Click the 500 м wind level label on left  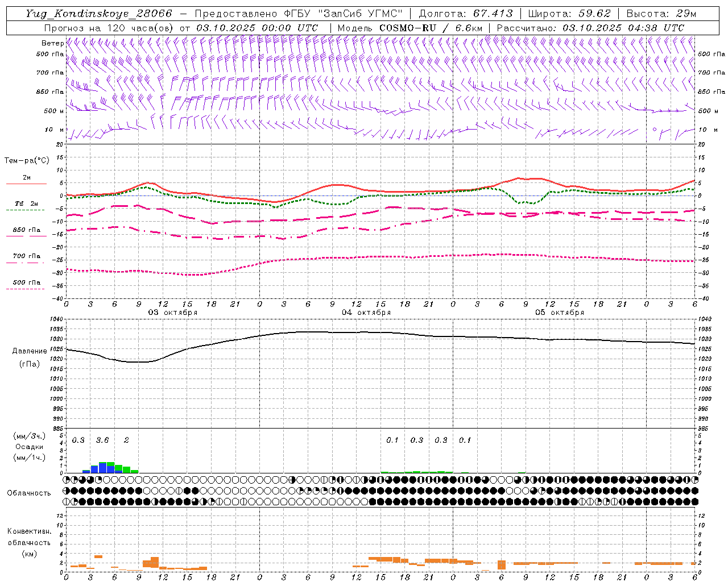pos(54,111)
